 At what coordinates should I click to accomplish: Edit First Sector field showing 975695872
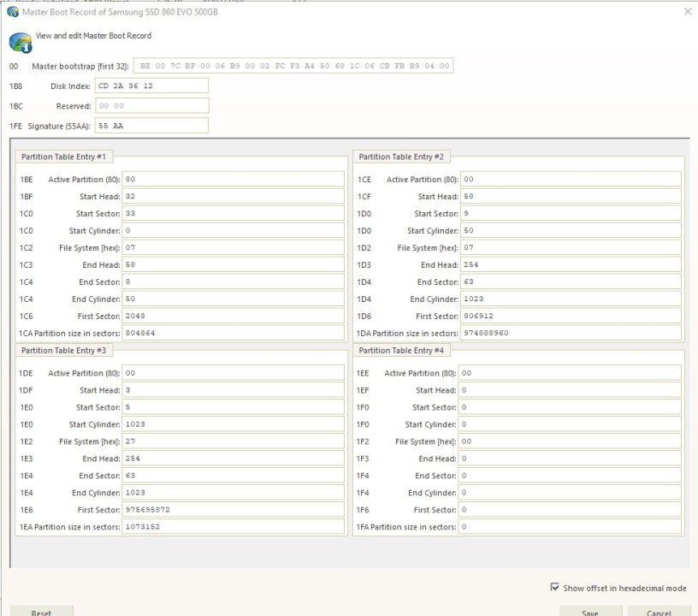(x=233, y=510)
